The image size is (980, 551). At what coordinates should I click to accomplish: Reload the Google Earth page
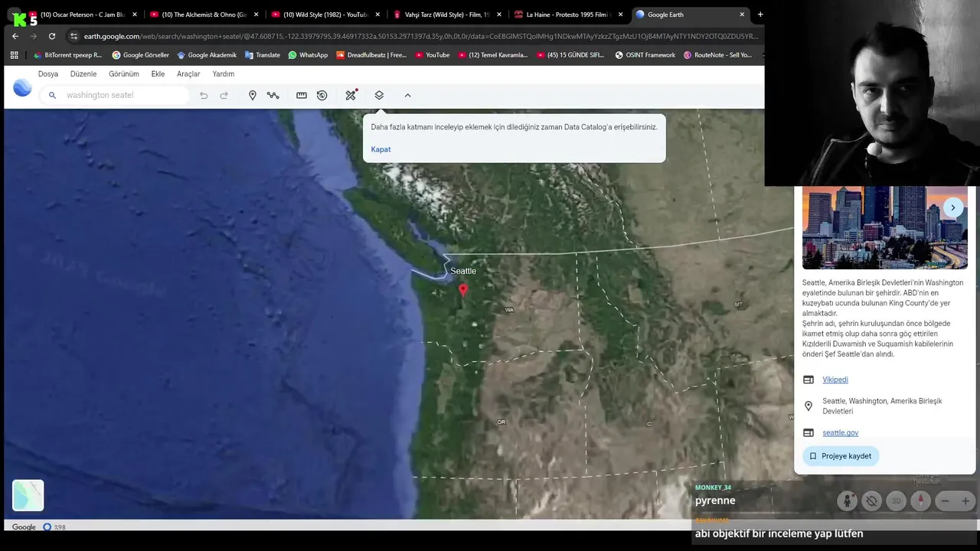[x=51, y=36]
